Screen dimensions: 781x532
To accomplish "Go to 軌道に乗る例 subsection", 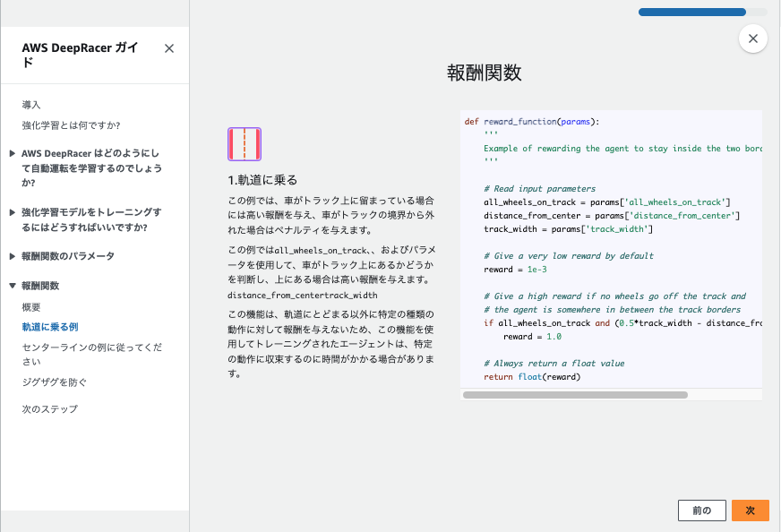I will (50, 327).
